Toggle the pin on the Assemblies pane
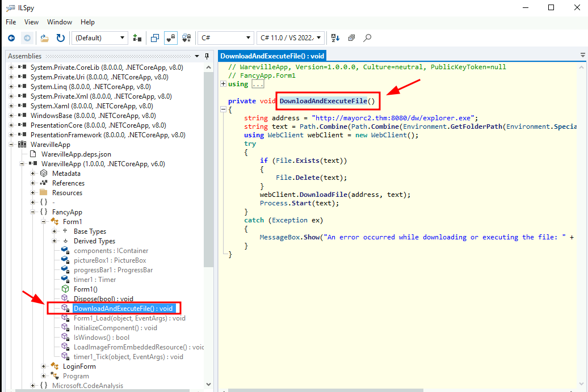Screen dimensions: 588x392 pyautogui.click(x=207, y=56)
